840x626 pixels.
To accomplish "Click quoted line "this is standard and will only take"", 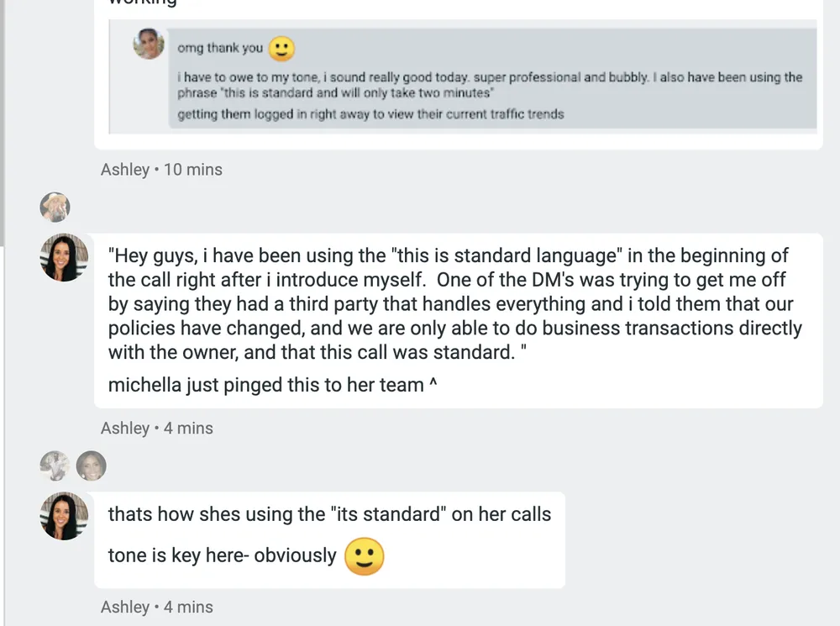I will tap(334, 93).
